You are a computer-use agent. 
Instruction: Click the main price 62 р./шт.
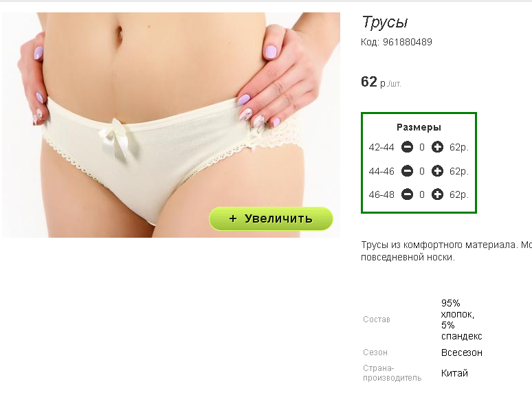tap(381, 82)
